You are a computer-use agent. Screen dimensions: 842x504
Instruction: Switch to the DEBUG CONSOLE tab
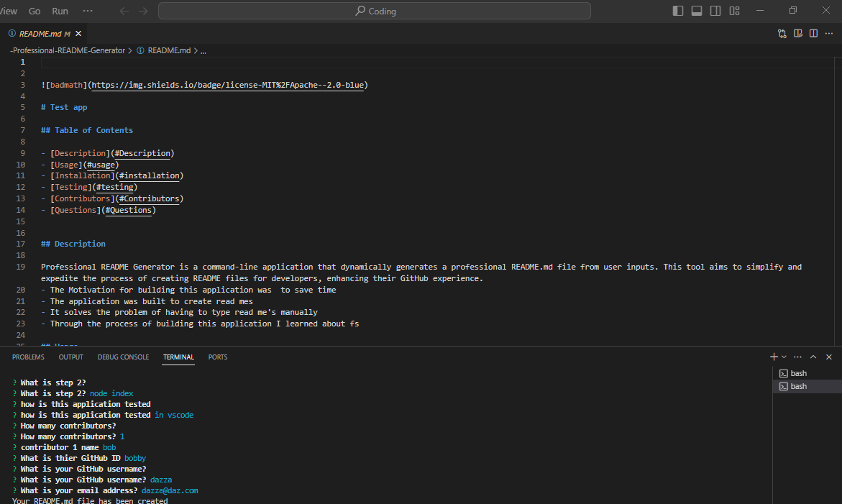[123, 357]
